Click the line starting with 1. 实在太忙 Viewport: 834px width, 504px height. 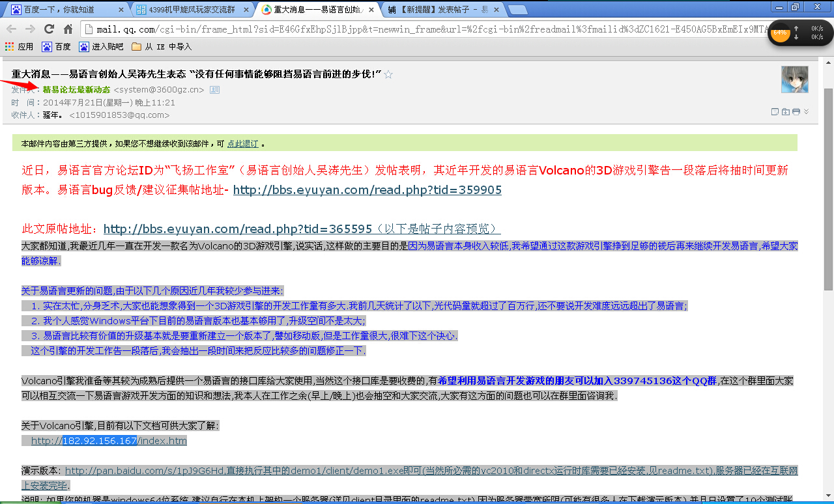click(x=354, y=305)
